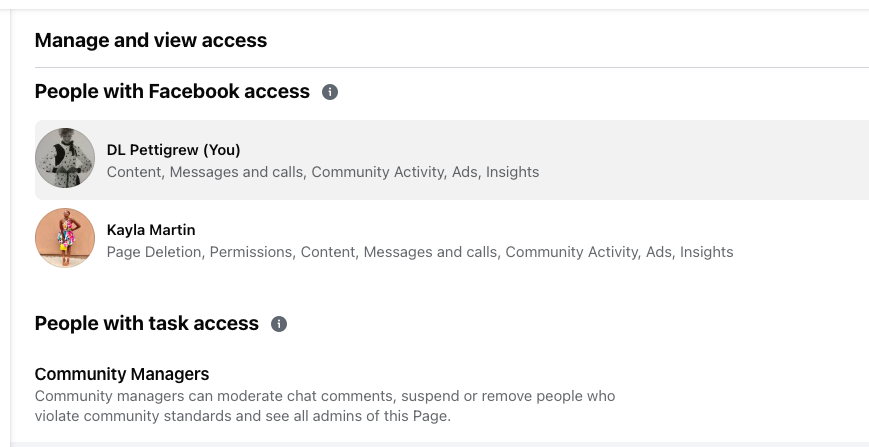This screenshot has width=869, height=447.
Task: Click "Insights" in Kayla Martin's access list
Action: click(x=707, y=252)
